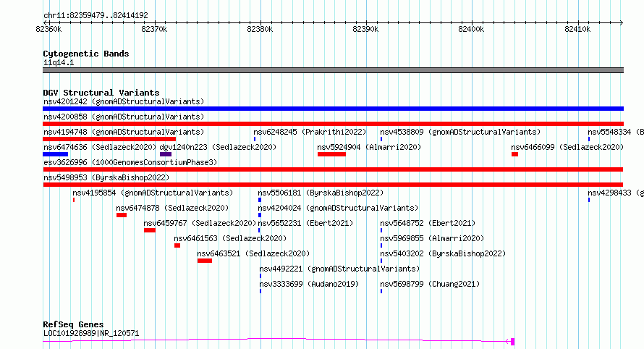Open the nsv4200858 variant label

point(124,117)
